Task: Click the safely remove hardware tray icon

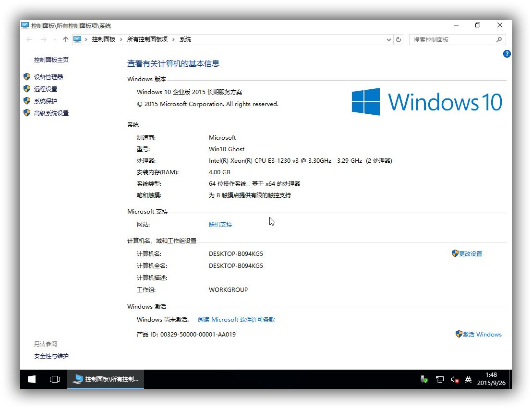Action: click(x=424, y=379)
